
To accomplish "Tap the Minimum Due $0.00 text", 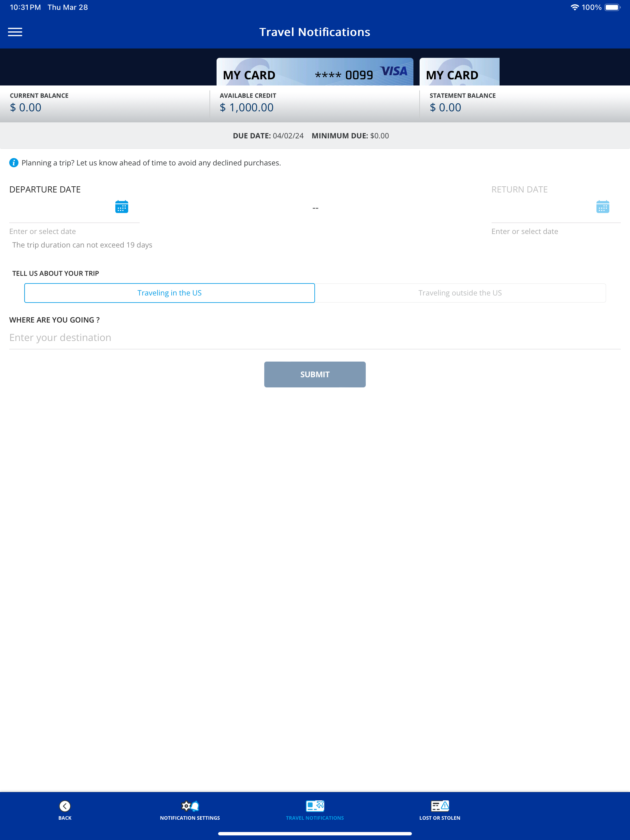I will (x=350, y=136).
